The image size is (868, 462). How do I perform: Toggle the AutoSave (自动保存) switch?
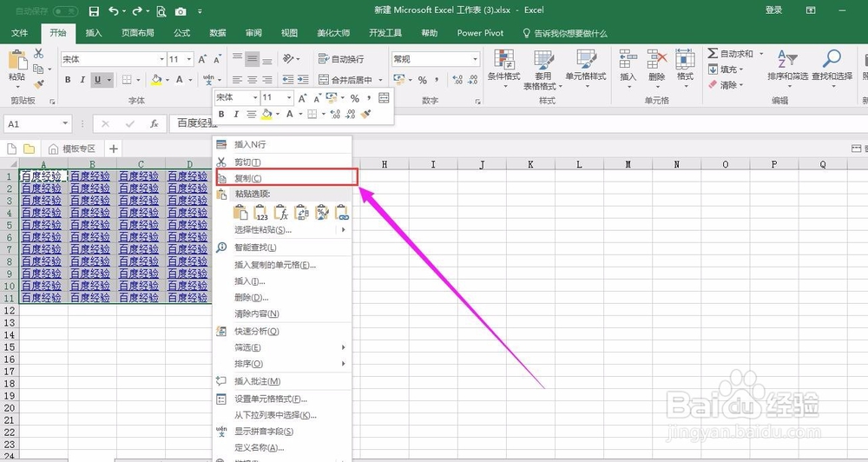pos(65,11)
